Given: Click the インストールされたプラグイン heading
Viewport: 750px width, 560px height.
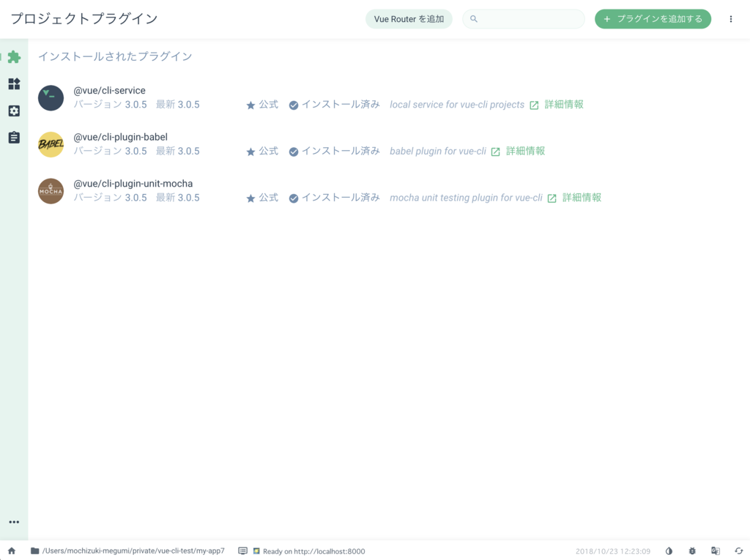Looking at the screenshot, I should 115,56.
